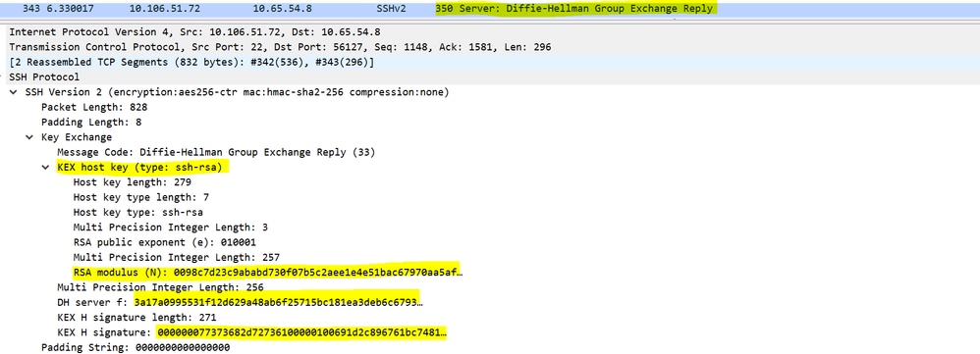Select the Padding Length: 8 field
The image size is (980, 354).
pos(91,122)
